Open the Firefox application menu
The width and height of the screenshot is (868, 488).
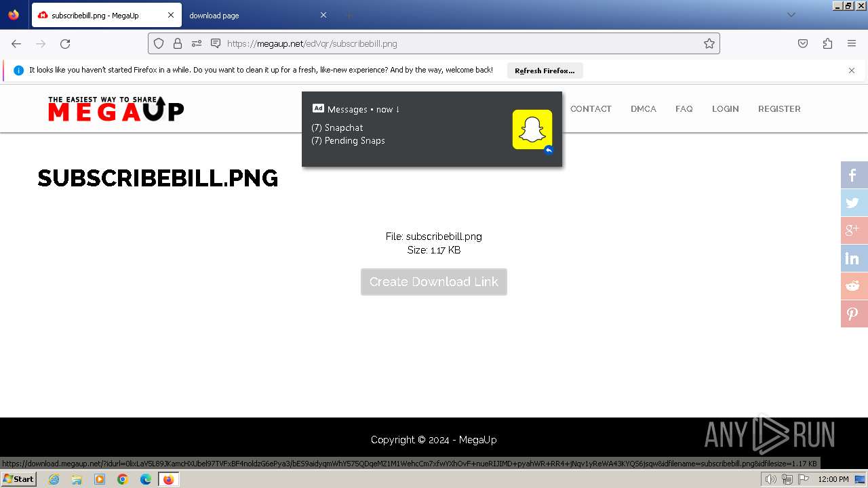852,43
